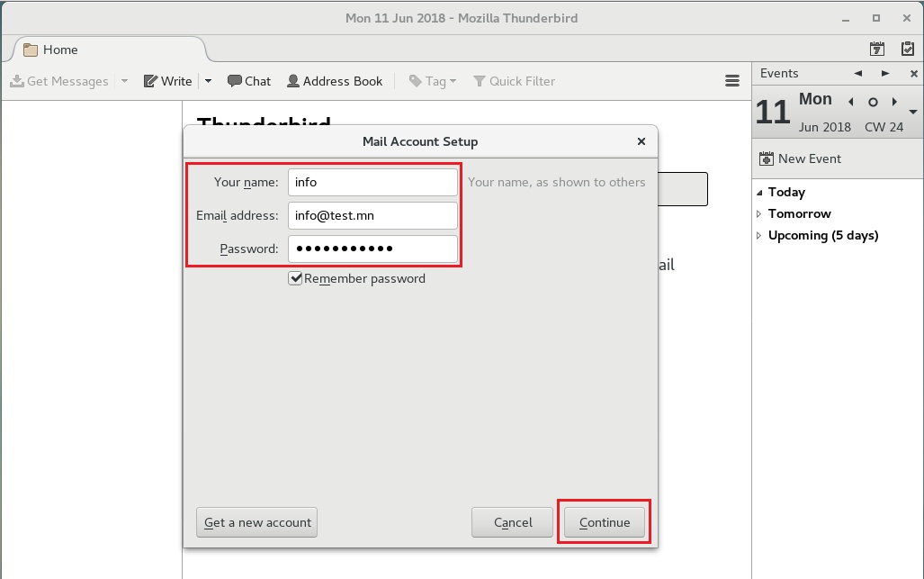Click the Password input field
The width and height of the screenshot is (924, 579).
point(372,249)
